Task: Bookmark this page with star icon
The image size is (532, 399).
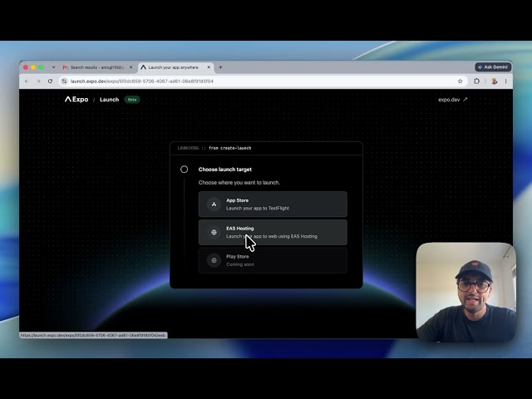Action: (x=460, y=81)
